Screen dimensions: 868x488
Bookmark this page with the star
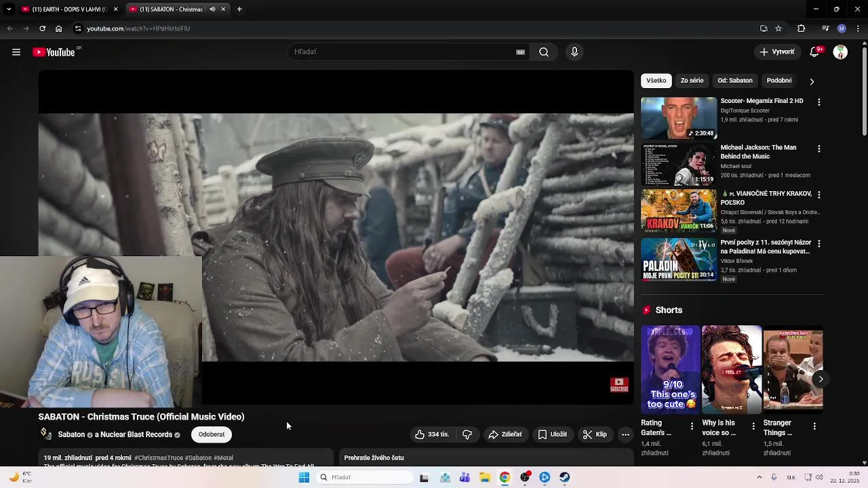pyautogui.click(x=778, y=28)
